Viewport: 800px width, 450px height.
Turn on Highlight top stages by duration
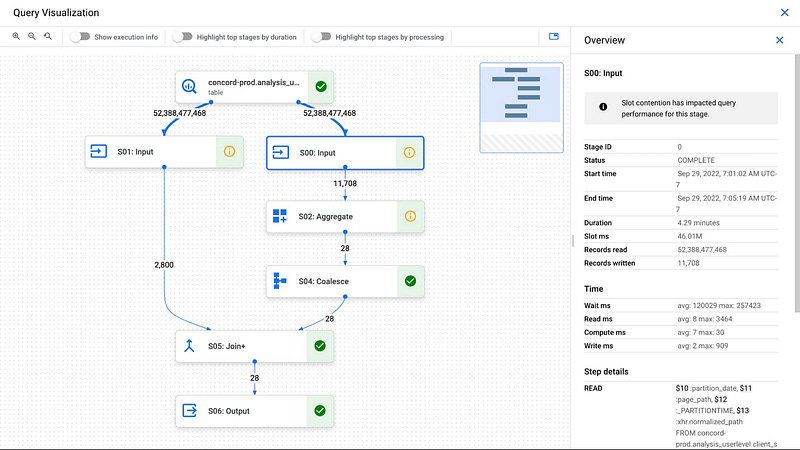182,37
